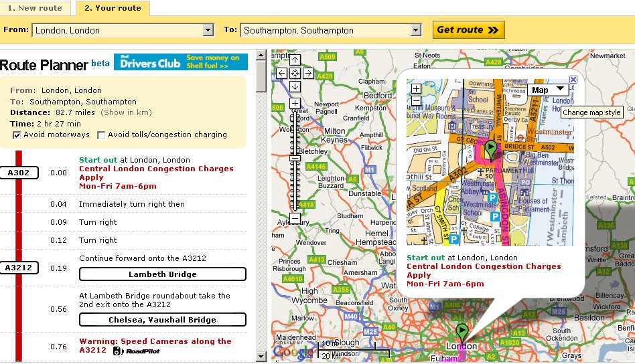Open the From location dropdown
This screenshot has width=635, height=364.
pos(208,30)
